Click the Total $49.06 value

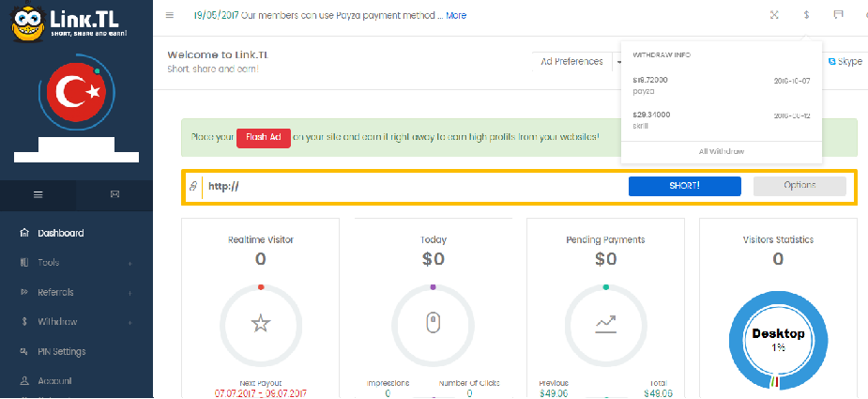pos(658,393)
